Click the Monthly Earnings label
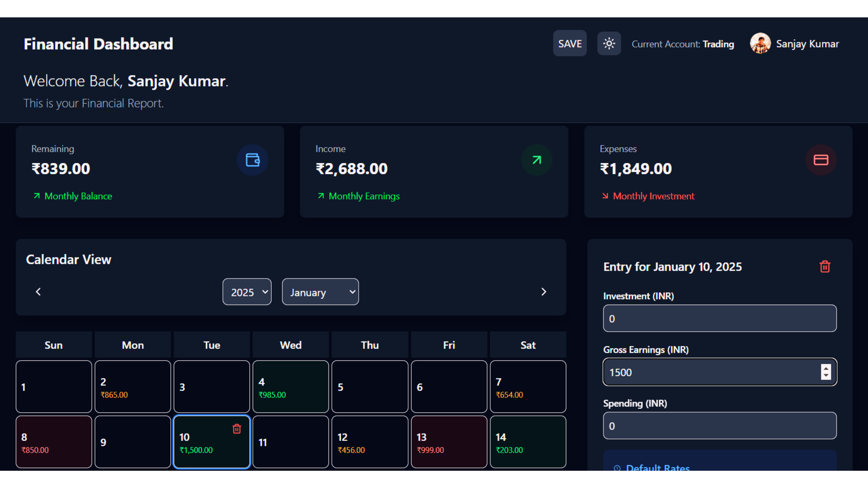 (x=364, y=196)
